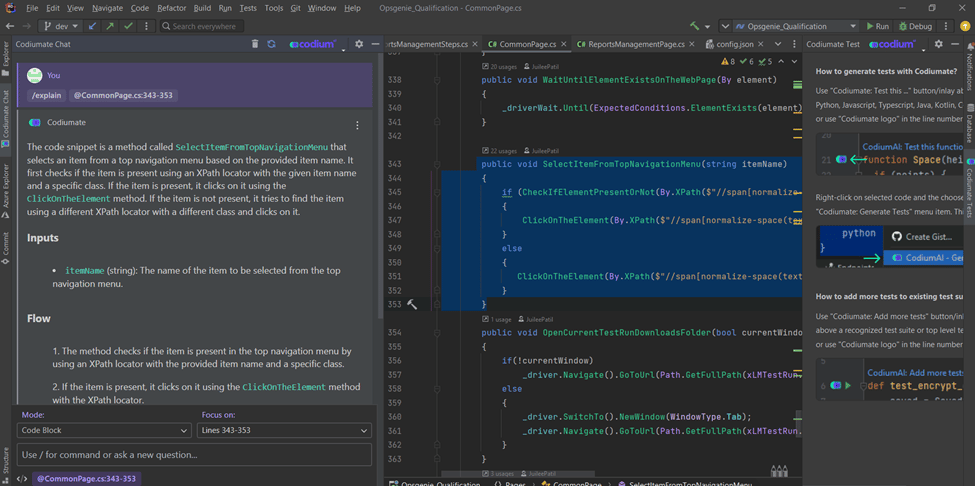Refresh the Codiumate Chat conversation
This screenshot has width=975, height=486.
[271, 44]
